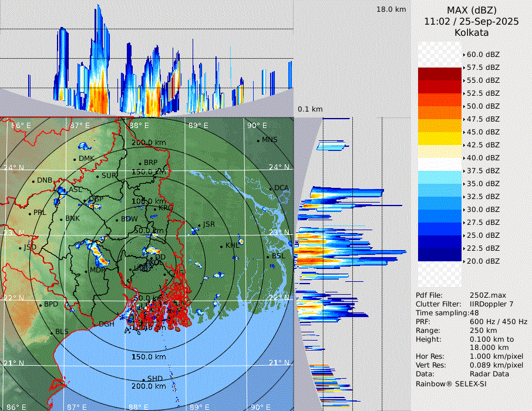Select the KHL station marker
The image size is (532, 411).
pos(221,246)
